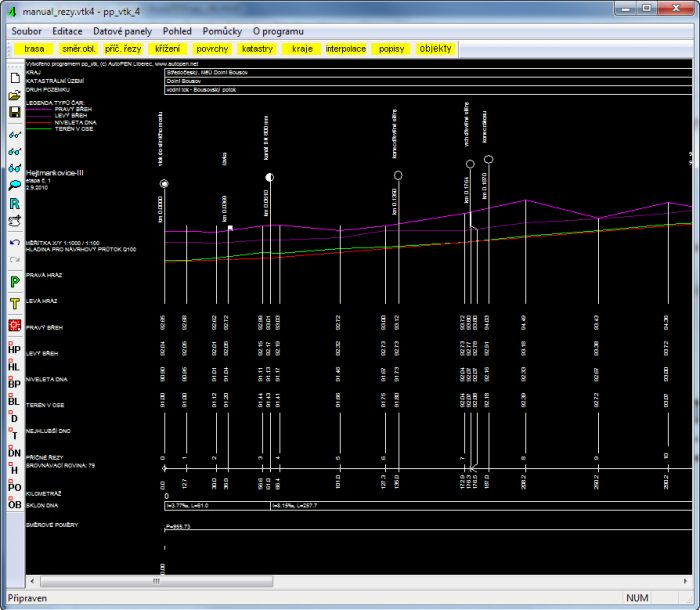Viewport: 700px width, 610px height.
Task: Click the half-filled circle marker at km 0.0610
Action: [270, 177]
